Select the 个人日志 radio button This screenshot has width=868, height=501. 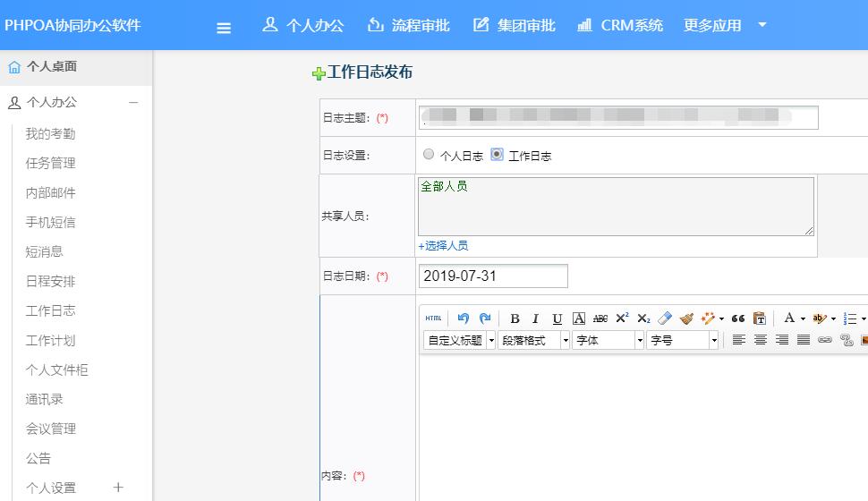[x=429, y=154]
